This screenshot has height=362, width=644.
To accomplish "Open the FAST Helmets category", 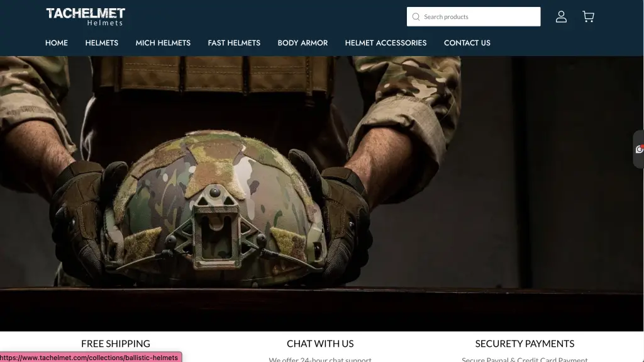I will pyautogui.click(x=234, y=43).
